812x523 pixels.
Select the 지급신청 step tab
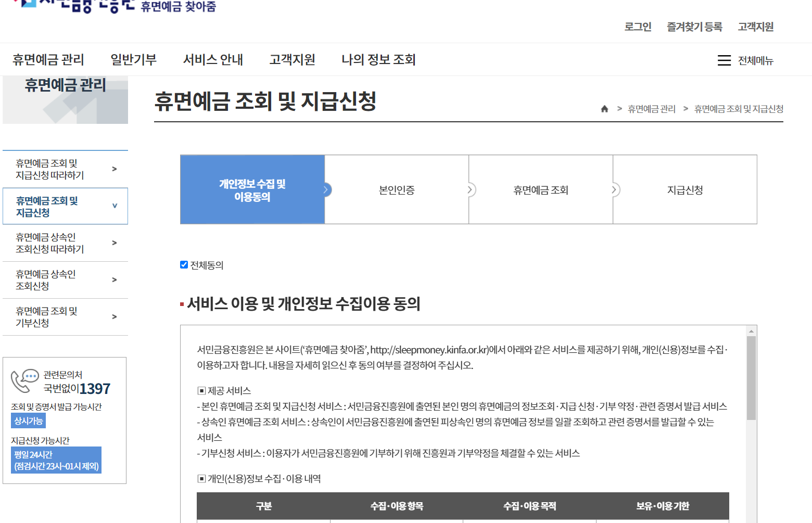click(x=684, y=189)
